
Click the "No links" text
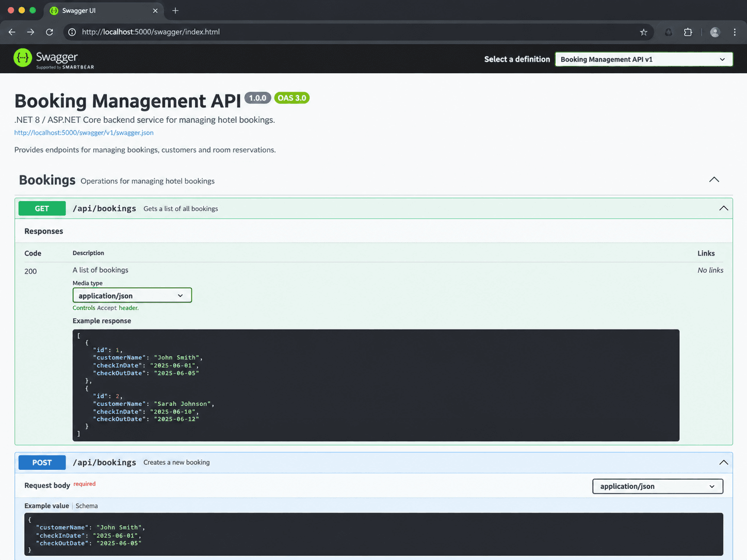[710, 270]
